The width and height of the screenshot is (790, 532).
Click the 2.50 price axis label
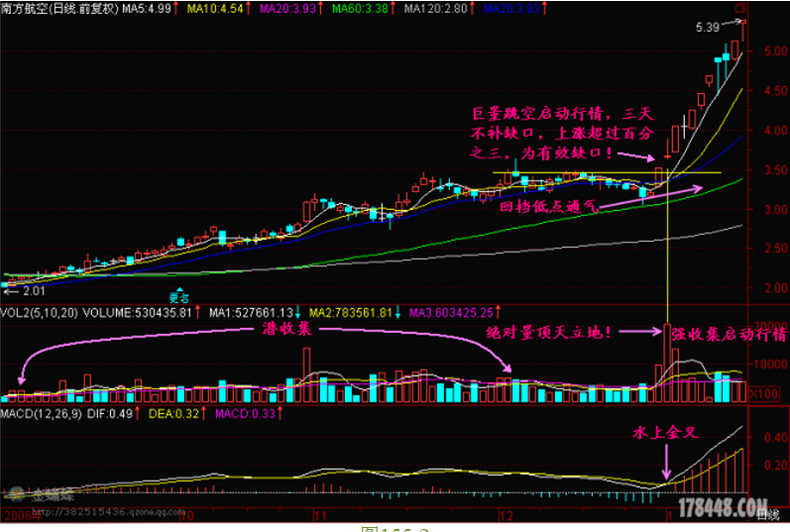(x=776, y=249)
